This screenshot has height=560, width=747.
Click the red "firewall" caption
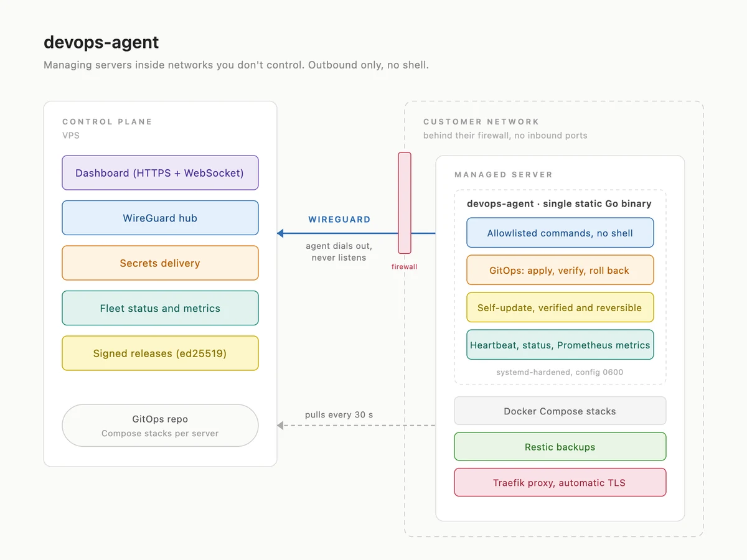coord(405,266)
